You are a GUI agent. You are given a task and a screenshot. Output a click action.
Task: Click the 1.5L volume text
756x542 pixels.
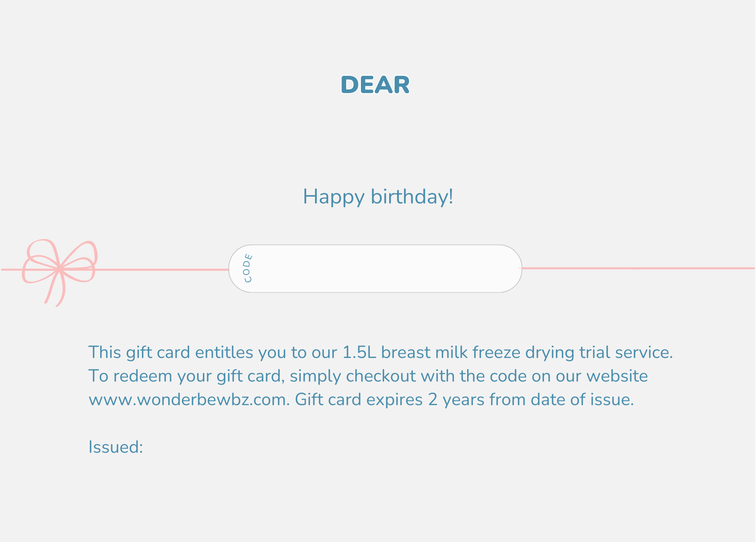pyautogui.click(x=359, y=352)
